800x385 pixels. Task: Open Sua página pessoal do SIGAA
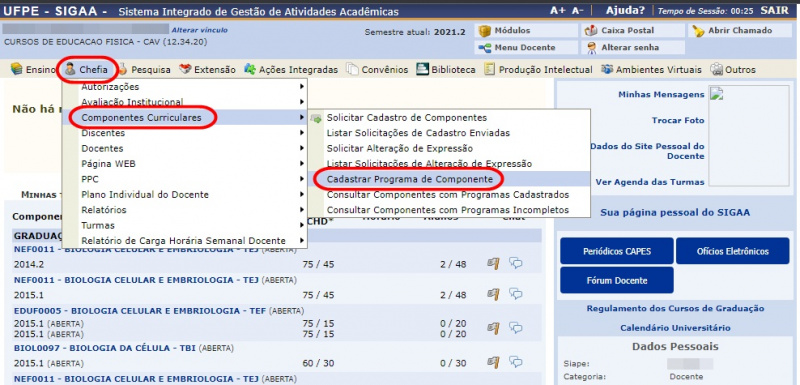click(x=675, y=213)
